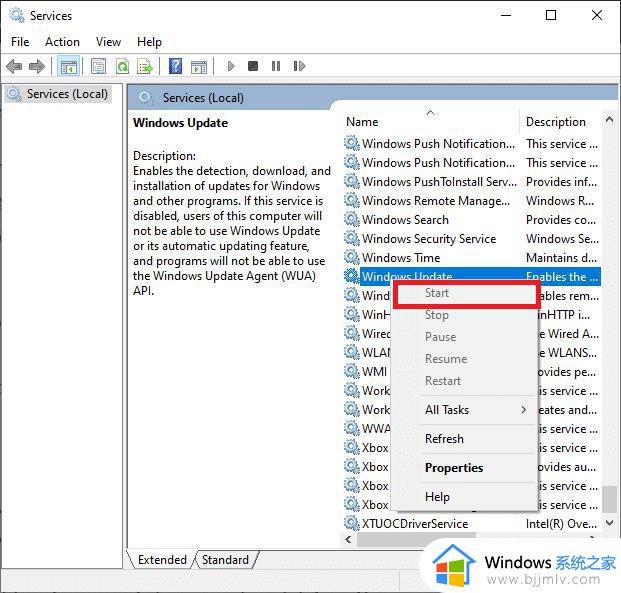Viewport: 621px width, 593px height.
Task: Click the green Refresh toolbar icon
Action: click(x=122, y=66)
